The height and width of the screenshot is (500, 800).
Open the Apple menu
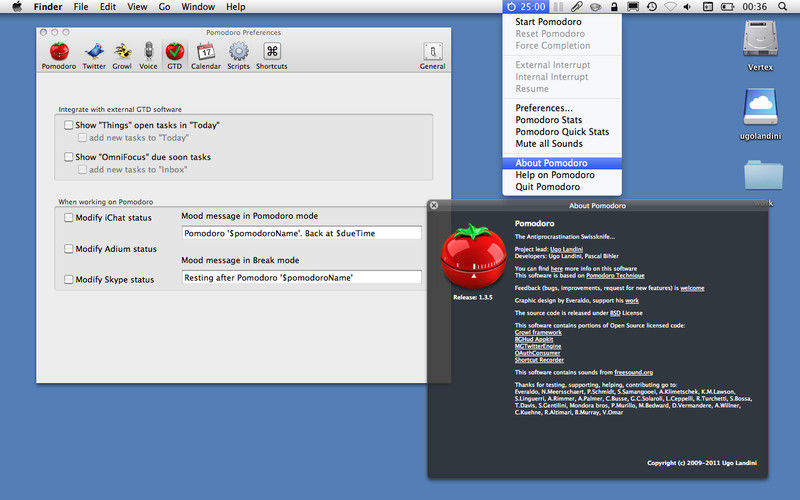17,7
